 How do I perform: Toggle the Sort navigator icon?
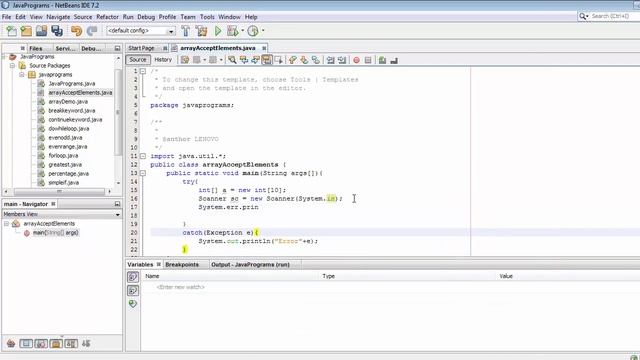pos(86,344)
